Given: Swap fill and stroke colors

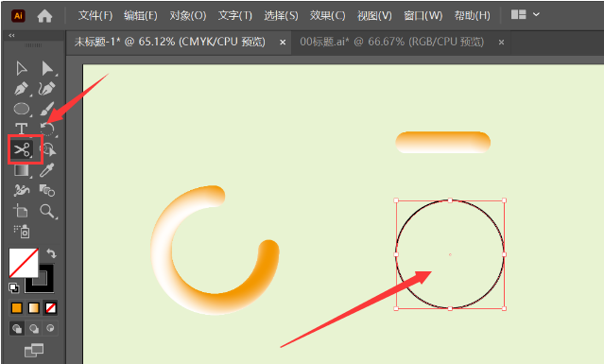Looking at the screenshot, I should pos(51,253).
